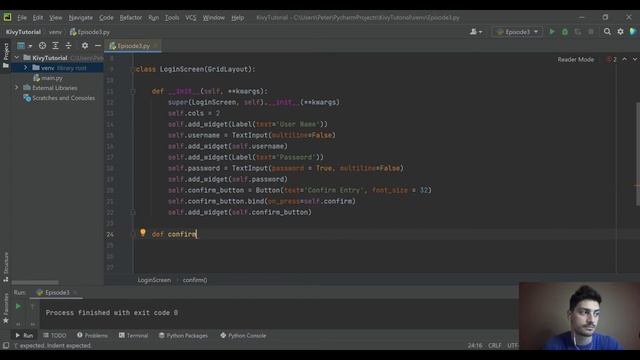The image size is (640, 360).
Task: Open Python Packages tool window
Action: click(184, 336)
